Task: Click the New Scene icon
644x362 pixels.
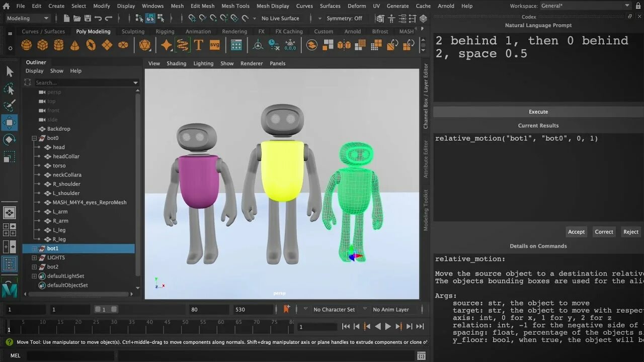Action: (x=66, y=18)
